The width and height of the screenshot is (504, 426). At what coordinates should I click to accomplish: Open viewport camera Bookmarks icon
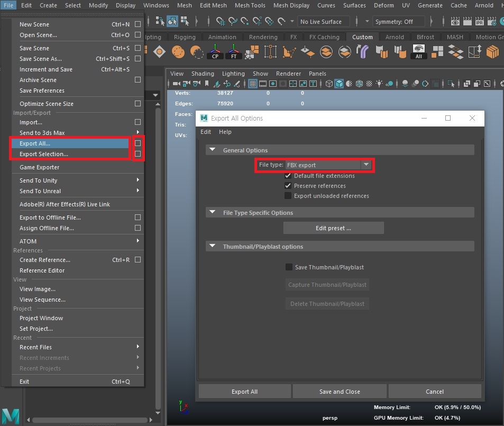[x=207, y=84]
